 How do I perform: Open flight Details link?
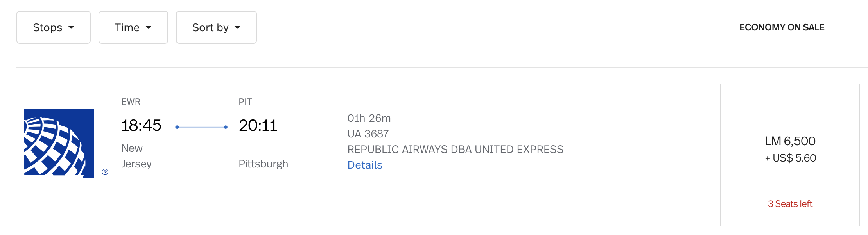point(364,165)
